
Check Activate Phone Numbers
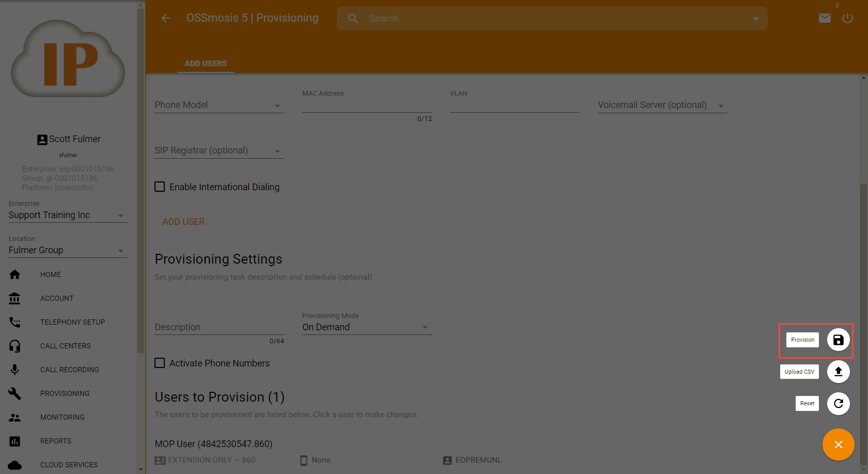pos(160,363)
